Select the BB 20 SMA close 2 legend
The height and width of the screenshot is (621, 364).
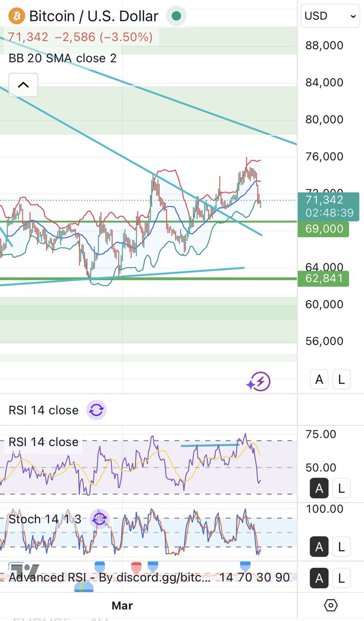(63, 58)
